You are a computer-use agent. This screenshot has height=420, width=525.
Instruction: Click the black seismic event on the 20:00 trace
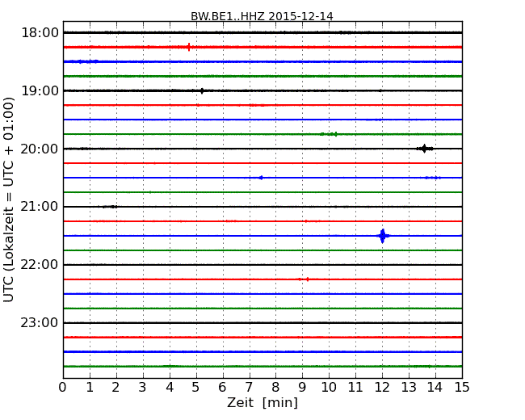pyautogui.click(x=425, y=149)
